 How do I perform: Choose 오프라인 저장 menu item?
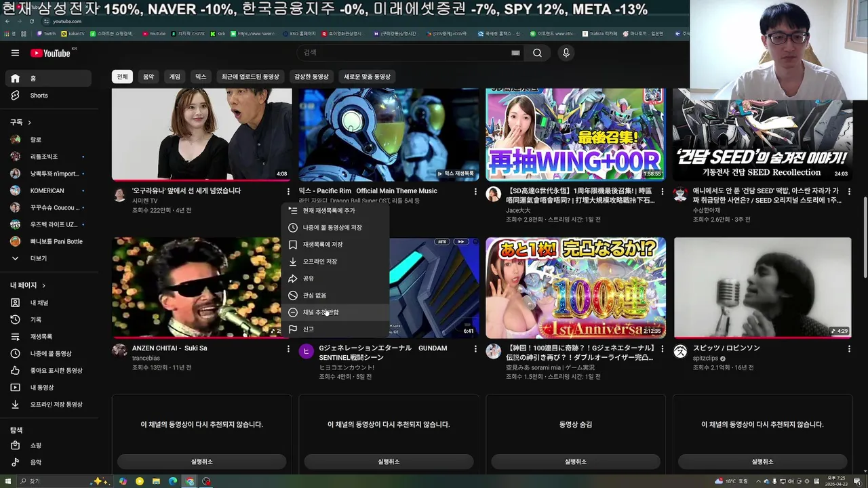coord(336,262)
